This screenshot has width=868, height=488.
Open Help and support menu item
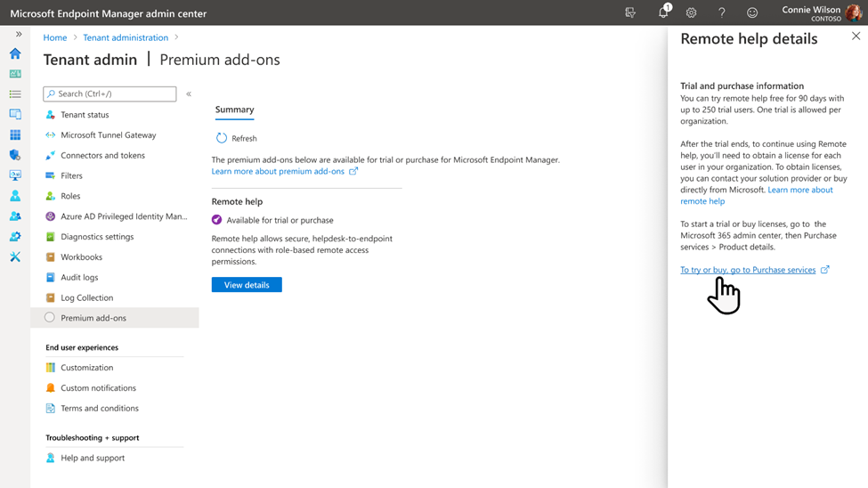pos(93,458)
